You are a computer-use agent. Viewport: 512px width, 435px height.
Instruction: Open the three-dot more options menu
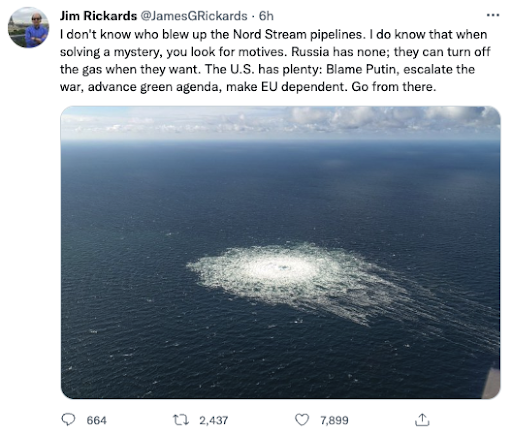click(x=493, y=15)
